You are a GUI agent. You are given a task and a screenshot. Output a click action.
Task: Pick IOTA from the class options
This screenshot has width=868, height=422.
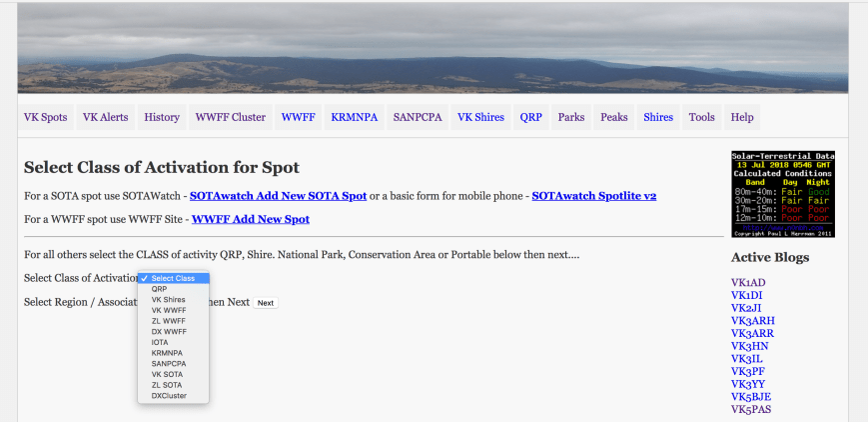(x=161, y=342)
